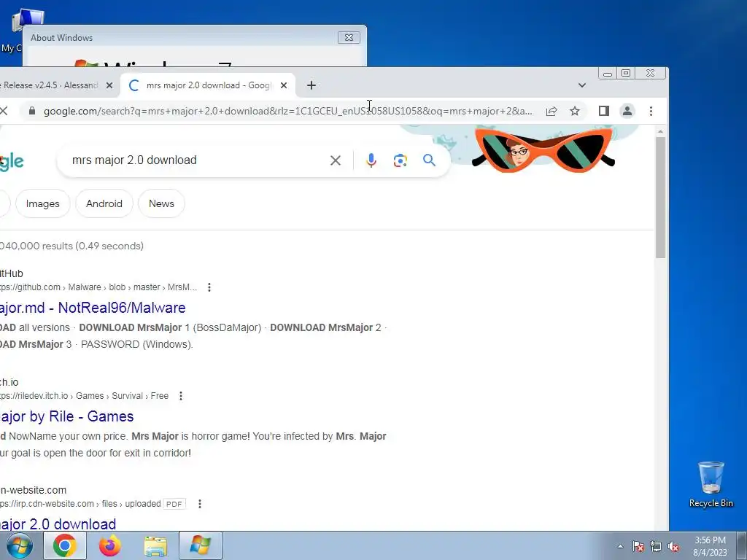Click the Show desktop button
The width and height of the screenshot is (747, 560).
tap(742, 545)
